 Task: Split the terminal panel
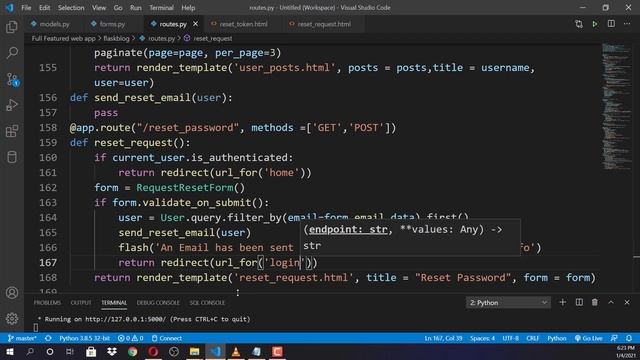579,302
